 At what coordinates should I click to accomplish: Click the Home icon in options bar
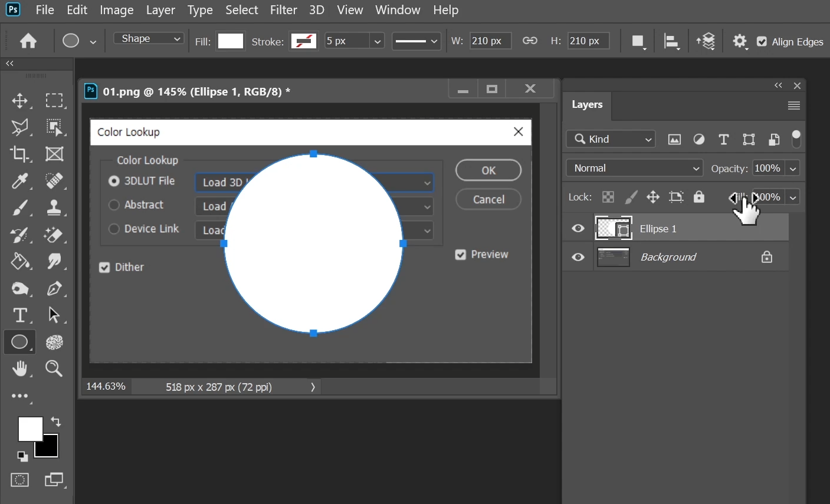coord(28,41)
